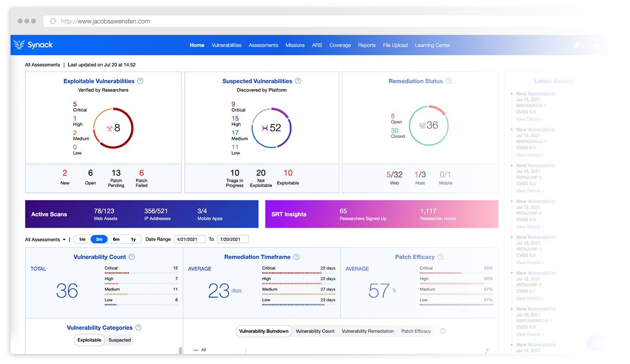Image resolution: width=630 pixels, height=364 pixels.
Task: Select the 3m time range
Action: point(99,239)
